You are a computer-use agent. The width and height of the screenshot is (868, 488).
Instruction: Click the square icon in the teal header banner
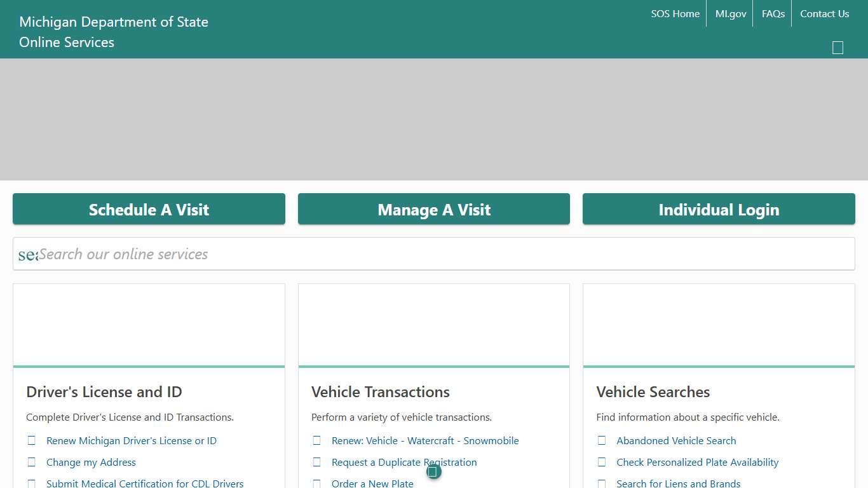point(837,48)
